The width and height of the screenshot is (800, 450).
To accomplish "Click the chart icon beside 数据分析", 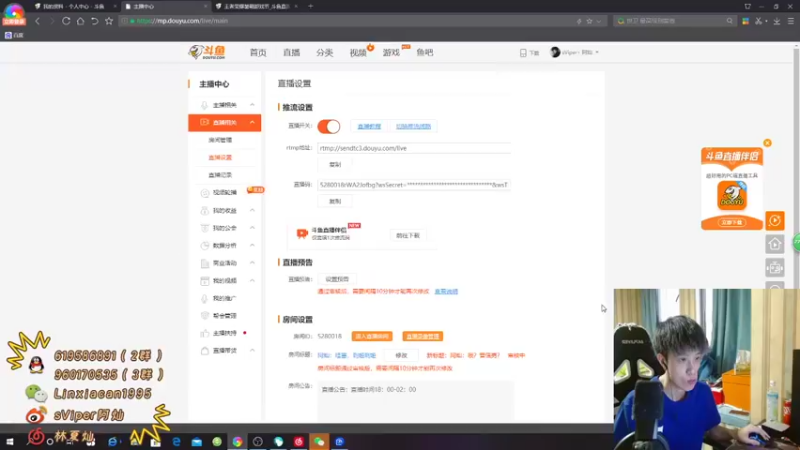I will tap(205, 245).
